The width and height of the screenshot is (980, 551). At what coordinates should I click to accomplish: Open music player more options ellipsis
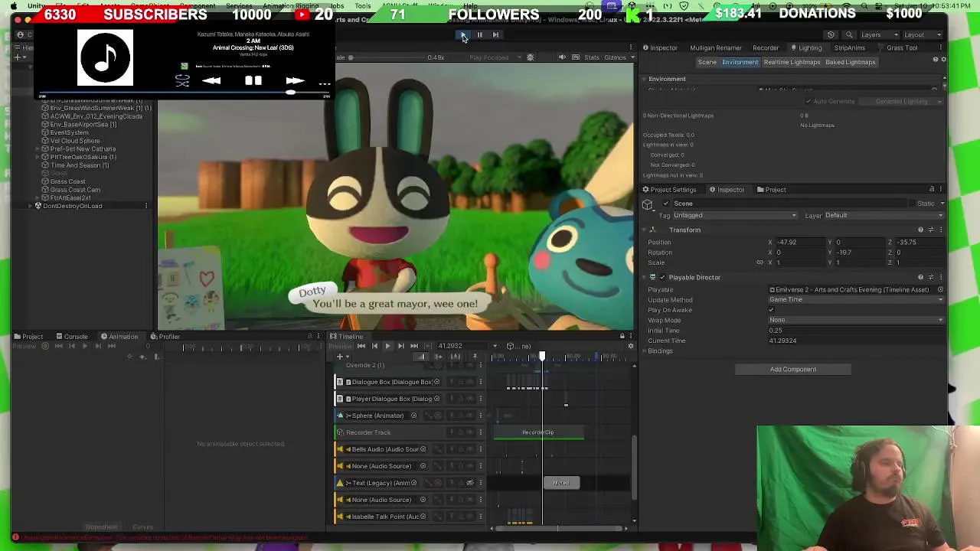325,83
